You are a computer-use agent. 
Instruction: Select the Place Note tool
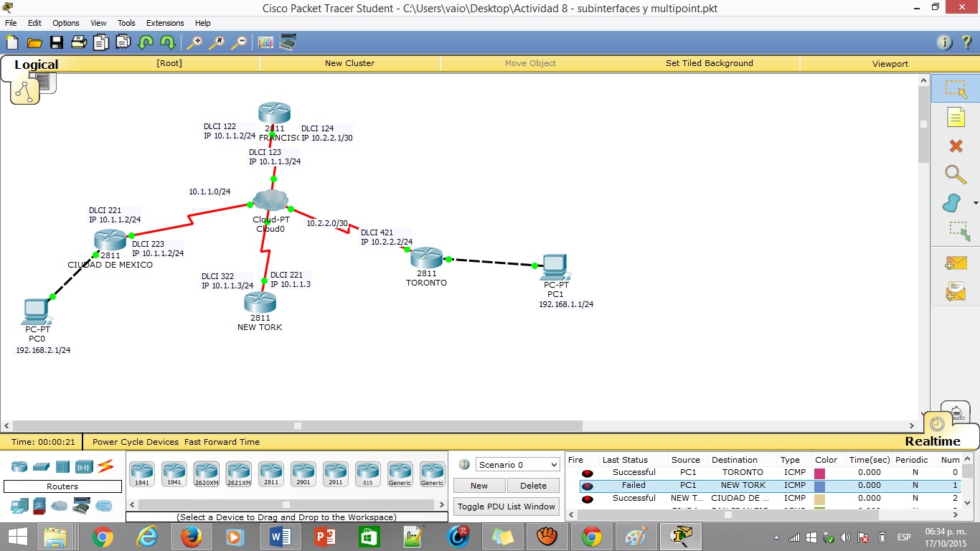955,117
